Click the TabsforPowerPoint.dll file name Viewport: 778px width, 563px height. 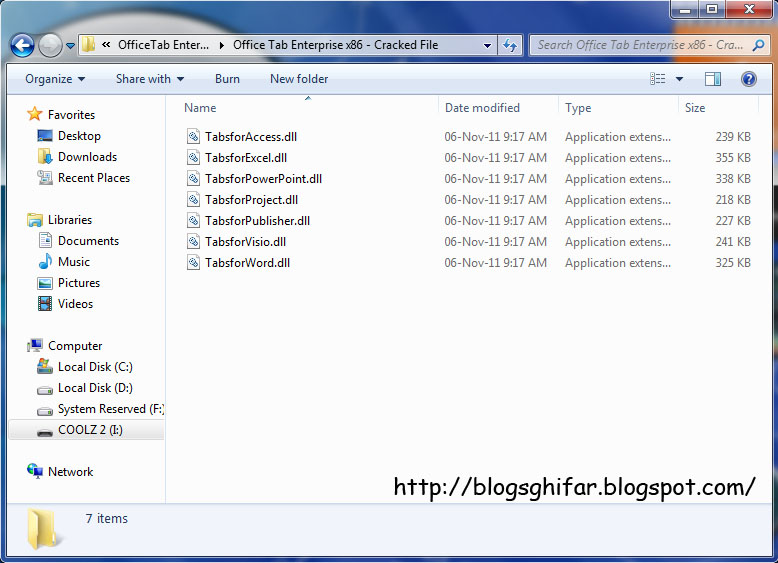point(263,179)
